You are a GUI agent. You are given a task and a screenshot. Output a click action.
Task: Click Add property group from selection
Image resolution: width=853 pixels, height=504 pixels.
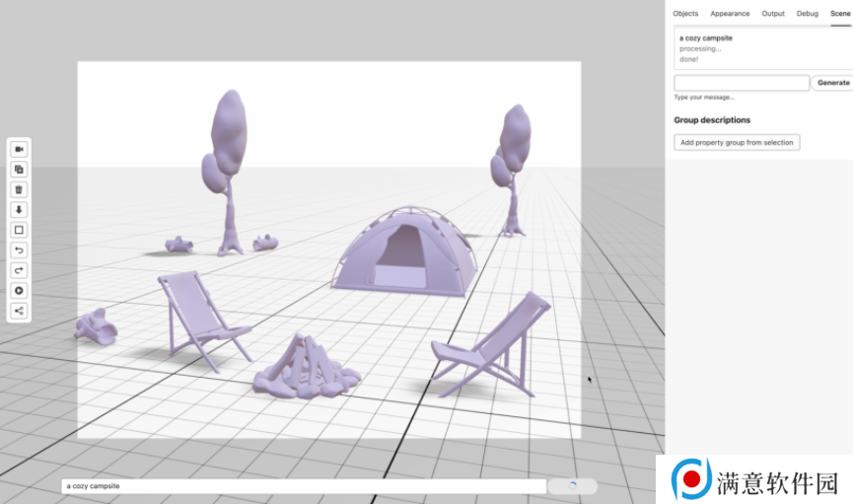[737, 142]
